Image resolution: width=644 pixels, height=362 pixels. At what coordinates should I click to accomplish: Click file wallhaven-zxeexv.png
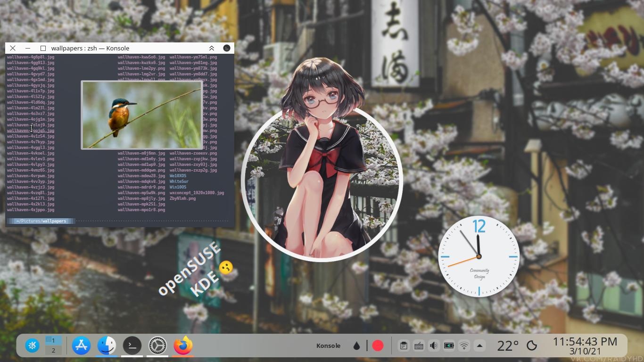pyautogui.click(x=193, y=153)
